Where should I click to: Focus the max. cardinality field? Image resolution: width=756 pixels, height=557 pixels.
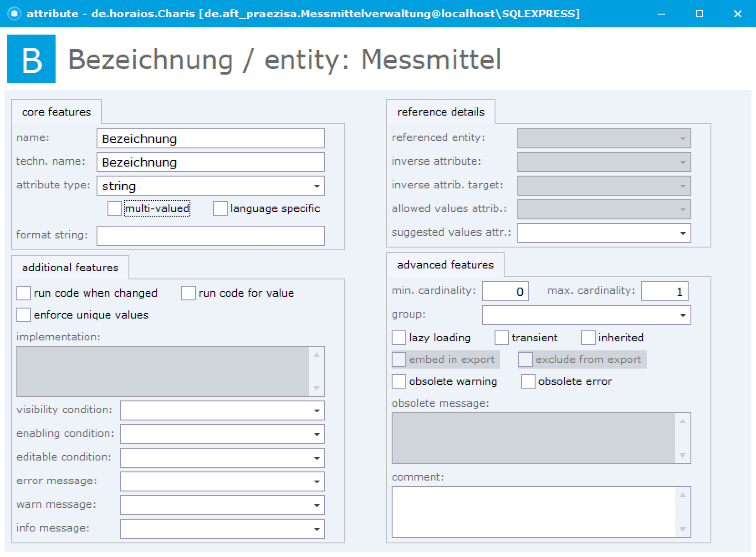tap(665, 291)
